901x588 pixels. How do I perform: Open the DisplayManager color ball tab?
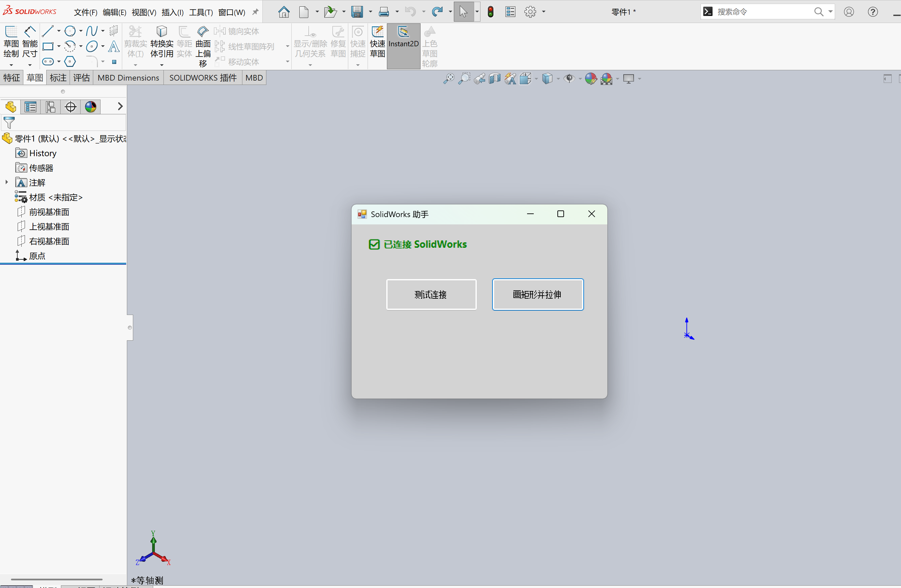(91, 107)
